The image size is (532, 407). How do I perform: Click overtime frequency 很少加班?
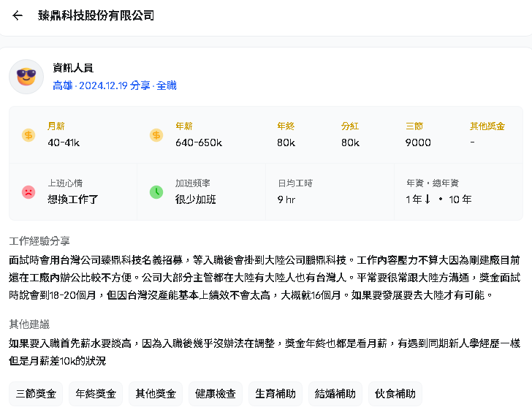[196, 199]
